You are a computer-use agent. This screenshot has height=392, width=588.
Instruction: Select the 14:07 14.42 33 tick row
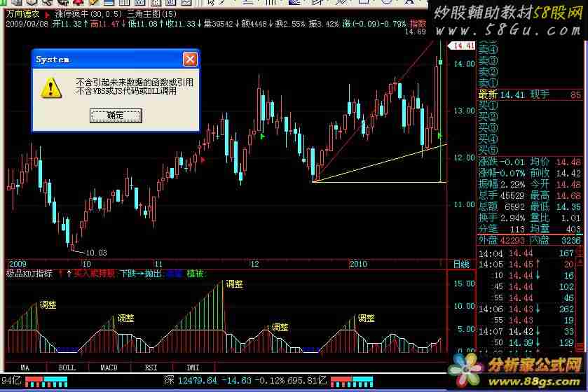[x=526, y=332]
